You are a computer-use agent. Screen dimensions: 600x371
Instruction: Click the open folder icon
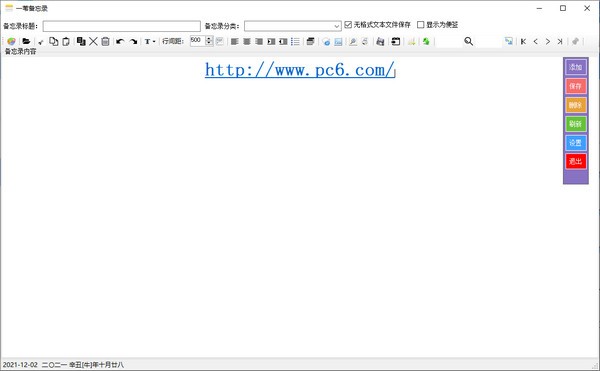[x=26, y=41]
